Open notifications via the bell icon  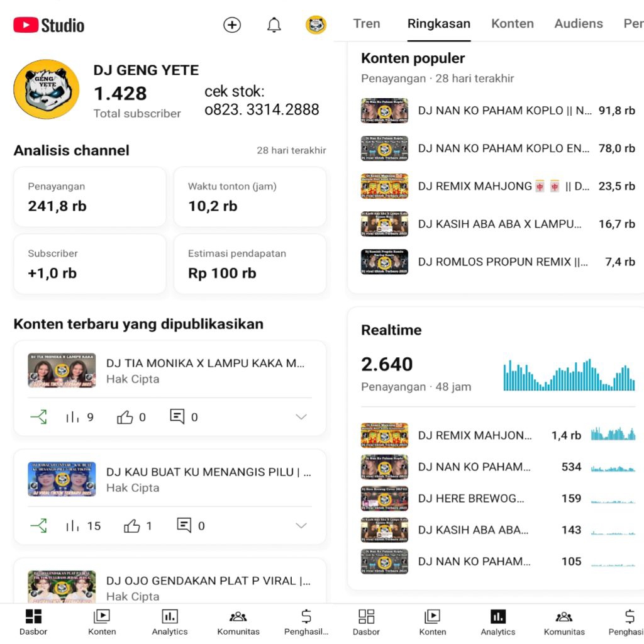click(274, 25)
